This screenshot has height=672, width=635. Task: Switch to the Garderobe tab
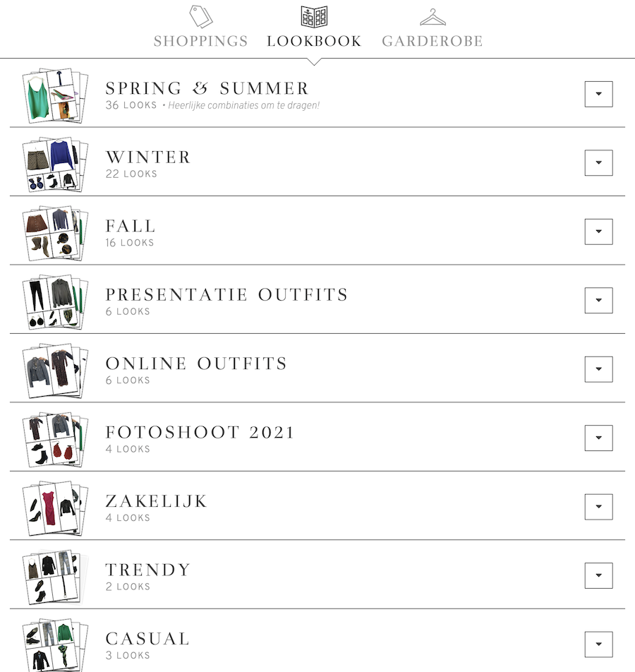pos(432,40)
